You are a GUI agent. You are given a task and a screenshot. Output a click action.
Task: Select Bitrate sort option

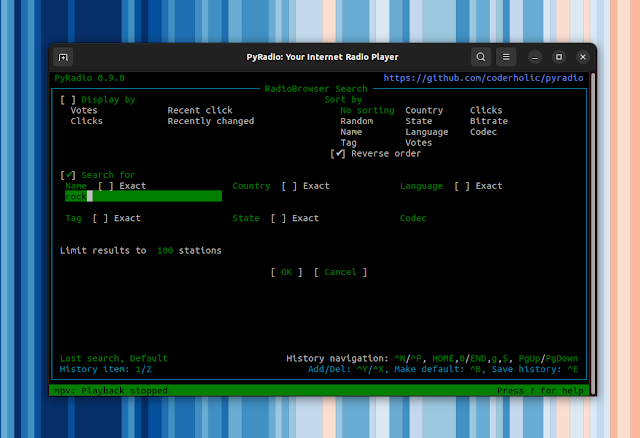click(x=488, y=121)
